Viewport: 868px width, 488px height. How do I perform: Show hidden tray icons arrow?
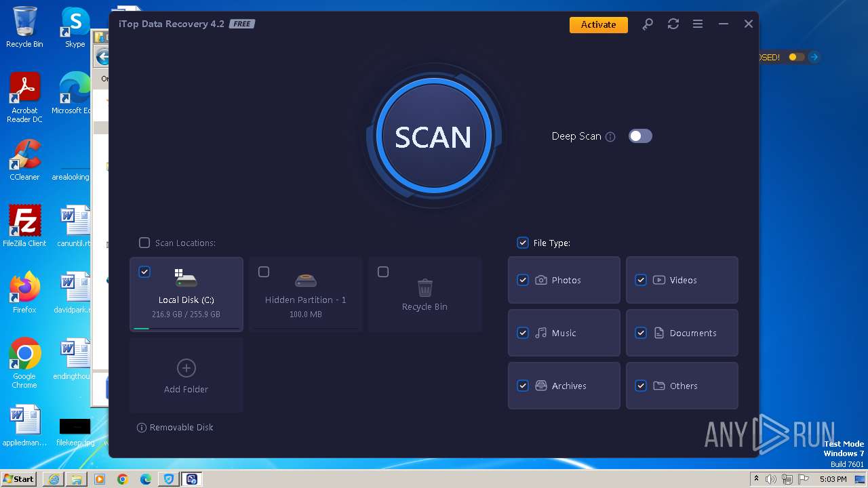(x=756, y=479)
